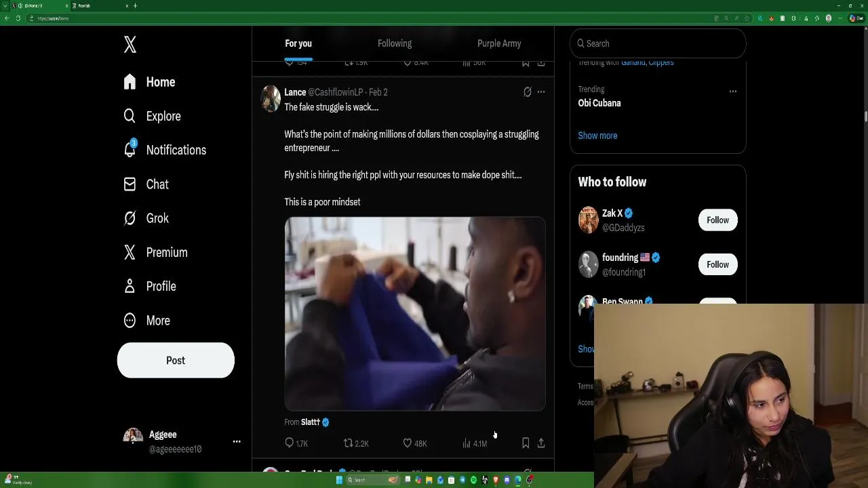868x488 pixels.
Task: Go to your Profile page
Action: (150, 286)
